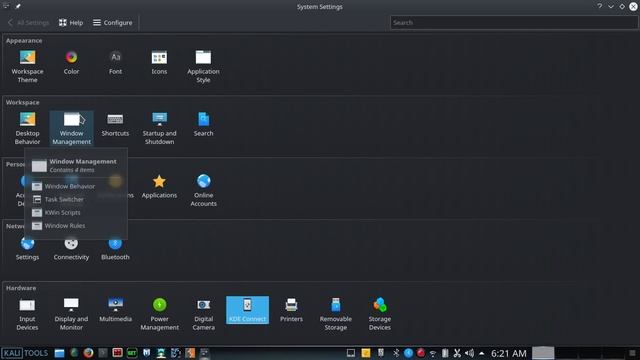This screenshot has height=360, width=640.
Task: Expand hidden system tray icons arrow
Action: 482,353
